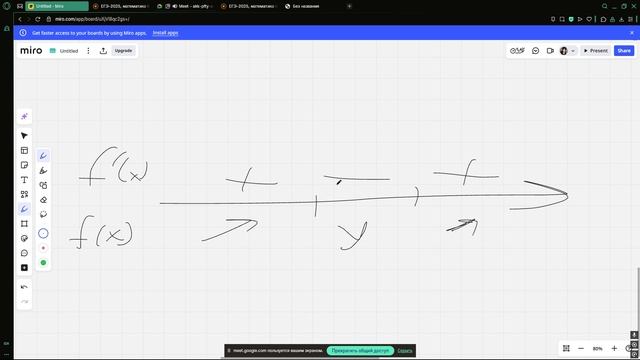The width and height of the screenshot is (640, 360).
Task: Zoom in with the plus button
Action: click(x=614, y=348)
